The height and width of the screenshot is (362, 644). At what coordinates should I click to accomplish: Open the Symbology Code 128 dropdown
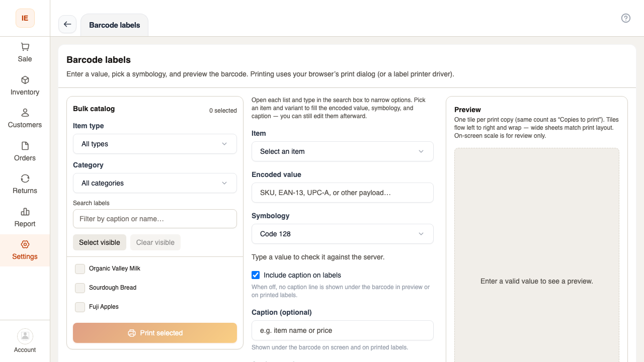pyautogui.click(x=343, y=234)
